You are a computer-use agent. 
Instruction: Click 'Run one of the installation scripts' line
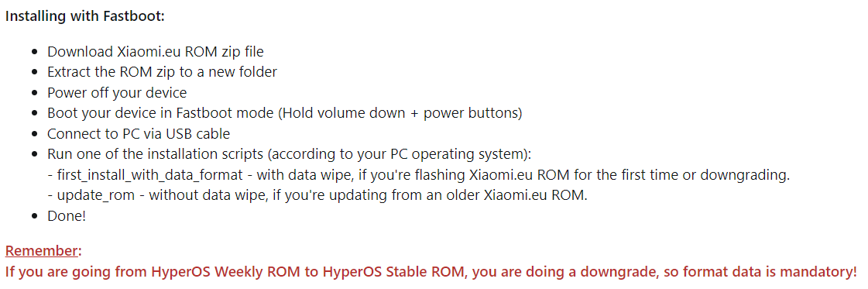pyautogui.click(x=289, y=154)
